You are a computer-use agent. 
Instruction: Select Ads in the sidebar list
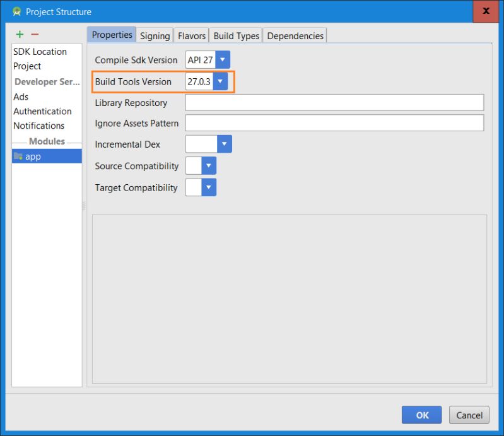[x=47, y=97]
